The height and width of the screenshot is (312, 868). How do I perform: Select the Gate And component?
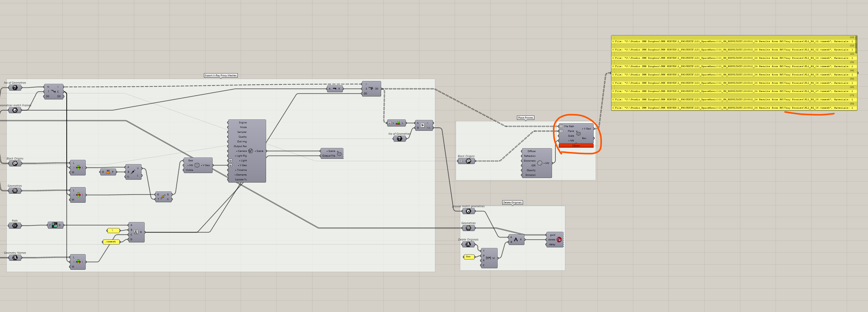point(516,240)
